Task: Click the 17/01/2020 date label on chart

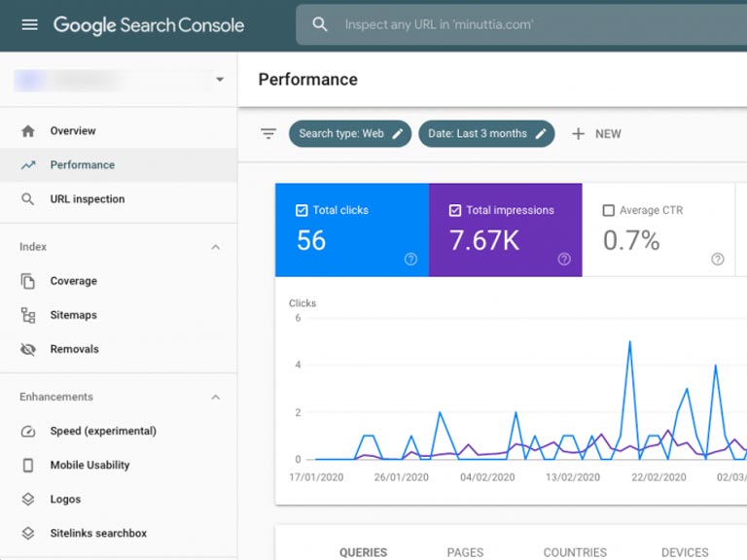Action: pyautogui.click(x=316, y=477)
